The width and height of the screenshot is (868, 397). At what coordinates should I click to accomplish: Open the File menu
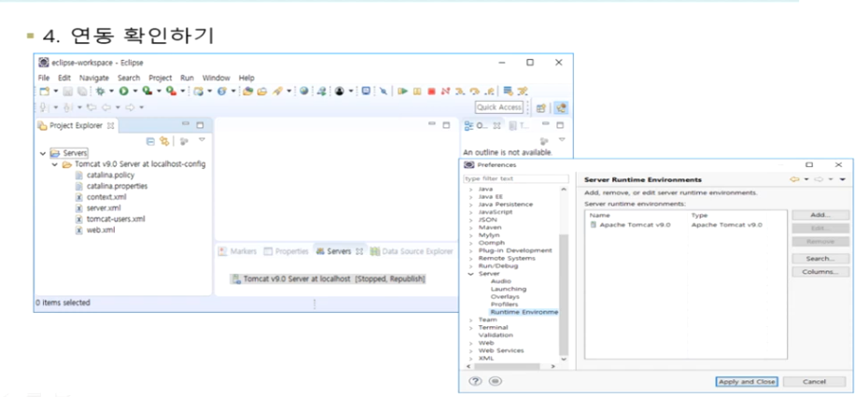[x=44, y=78]
